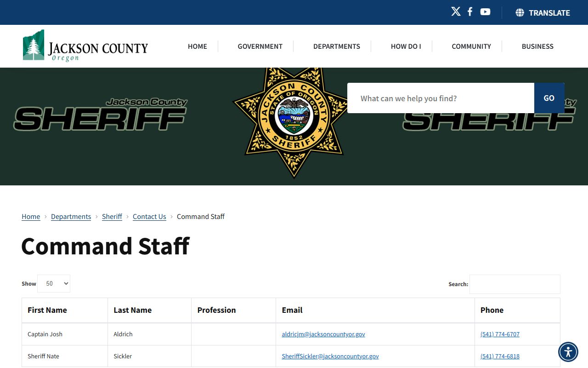Viewport: 588px width, 368px height.
Task: Call phone link (541) 774-6818
Action: pos(500,356)
